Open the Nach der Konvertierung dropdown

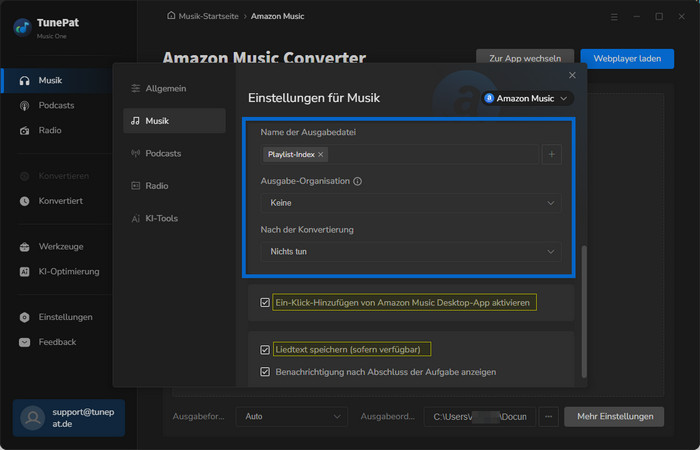(x=411, y=252)
